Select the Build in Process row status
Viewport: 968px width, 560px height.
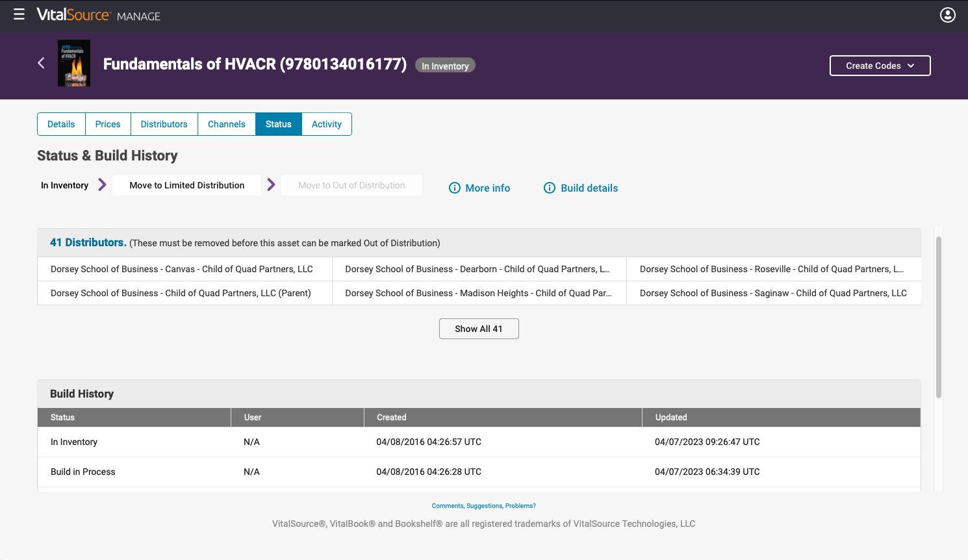(83, 472)
